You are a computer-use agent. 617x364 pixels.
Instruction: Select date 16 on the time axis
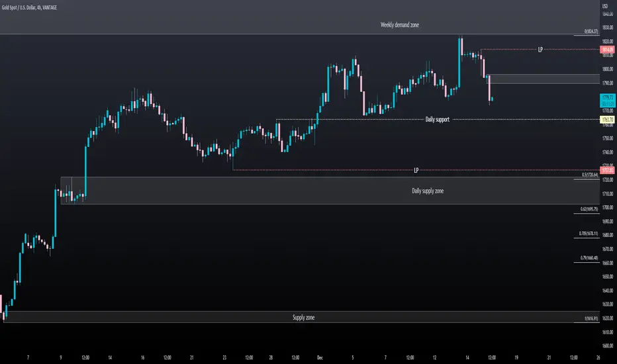pos(142,357)
